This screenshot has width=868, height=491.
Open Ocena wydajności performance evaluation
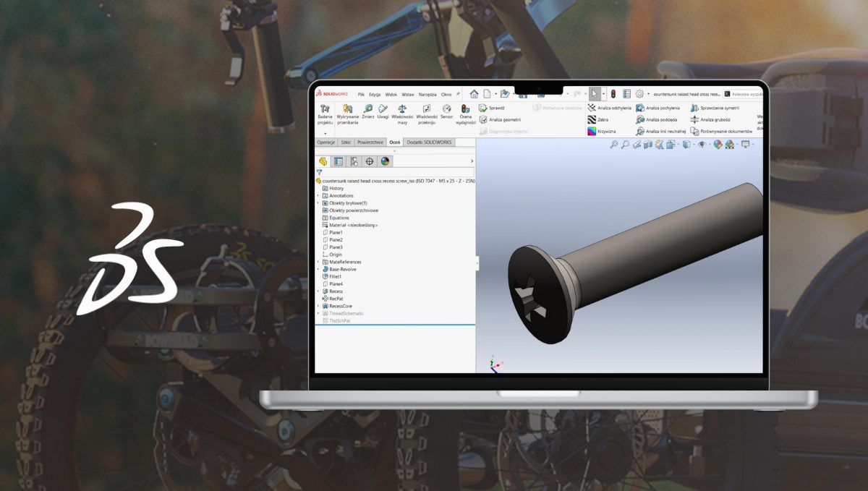coord(465,114)
